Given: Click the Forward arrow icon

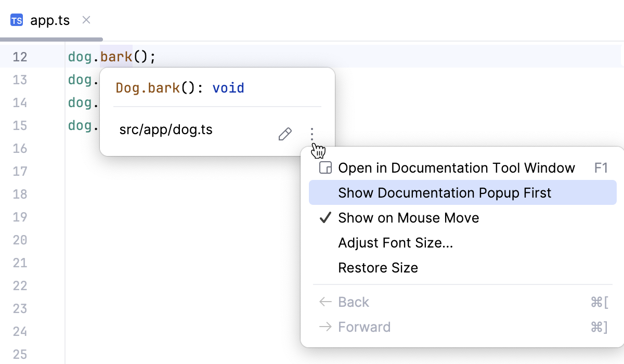Looking at the screenshot, I should click(326, 327).
